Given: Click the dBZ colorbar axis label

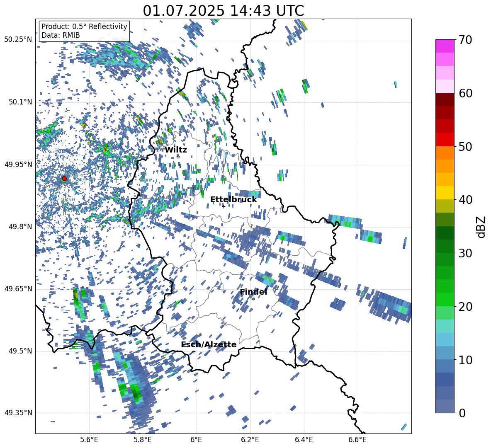Looking at the screenshot, I should point(481,227).
